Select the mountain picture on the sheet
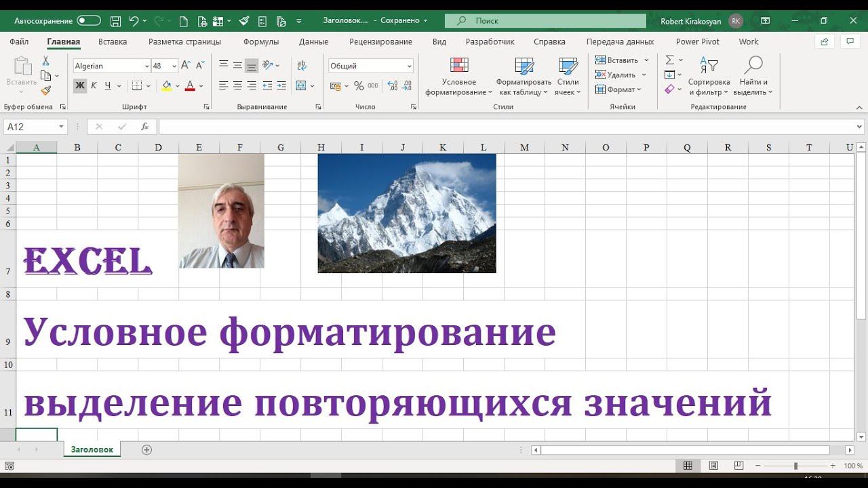868x488 pixels. (407, 213)
